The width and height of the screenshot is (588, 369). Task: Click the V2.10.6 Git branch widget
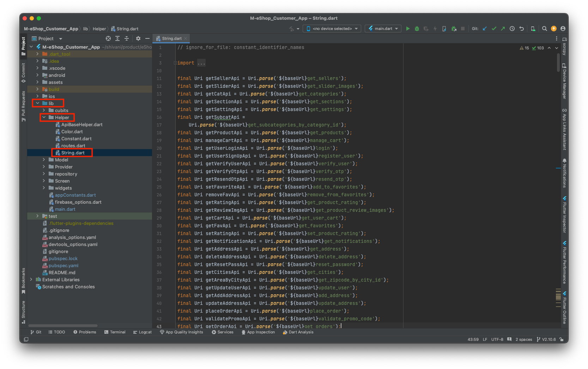546,339
